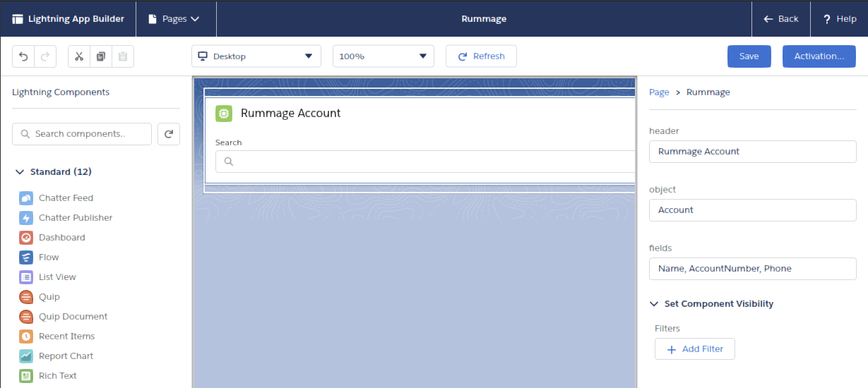The width and height of the screenshot is (868, 388).
Task: Click the Recent Items clock icon
Action: pyautogui.click(x=26, y=337)
